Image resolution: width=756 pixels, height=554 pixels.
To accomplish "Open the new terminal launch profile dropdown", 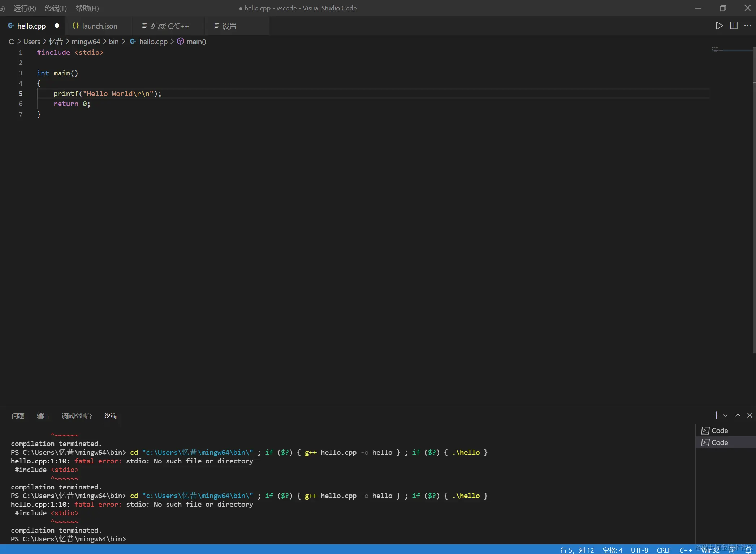I will pos(725,416).
